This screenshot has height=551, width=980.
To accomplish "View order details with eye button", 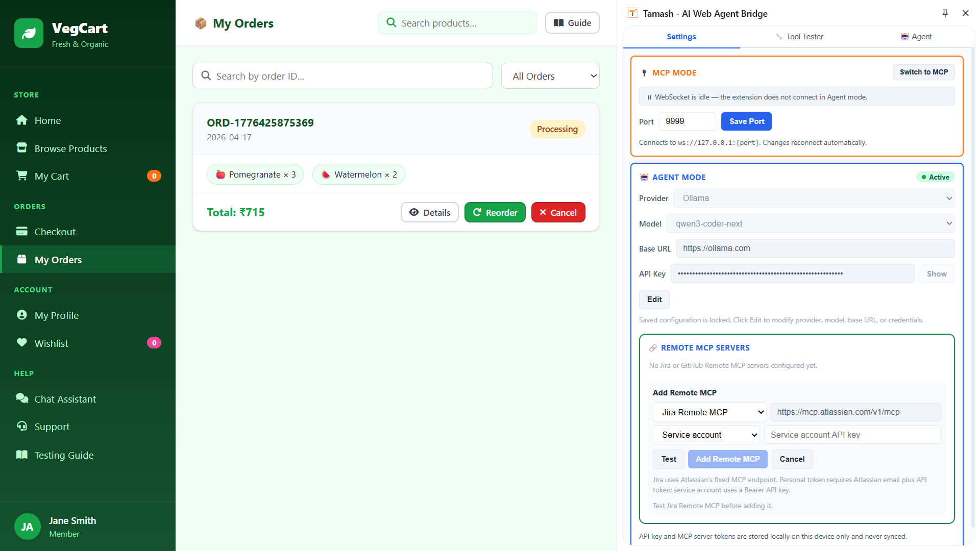I will [x=429, y=213].
